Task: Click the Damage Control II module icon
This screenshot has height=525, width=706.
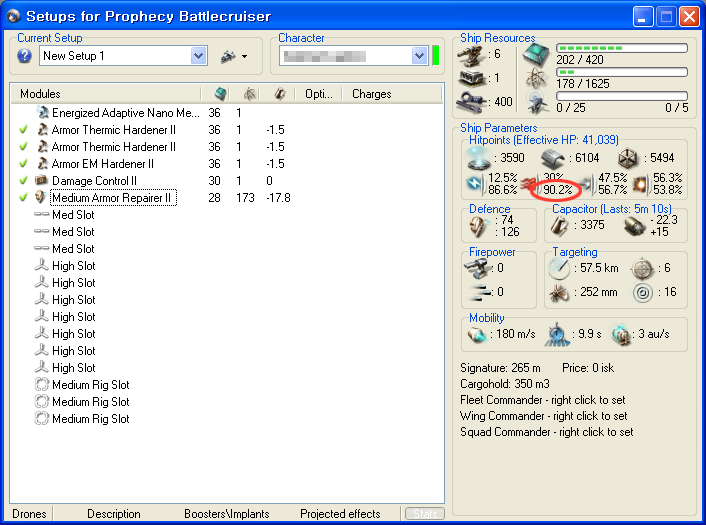Action: 42,180
